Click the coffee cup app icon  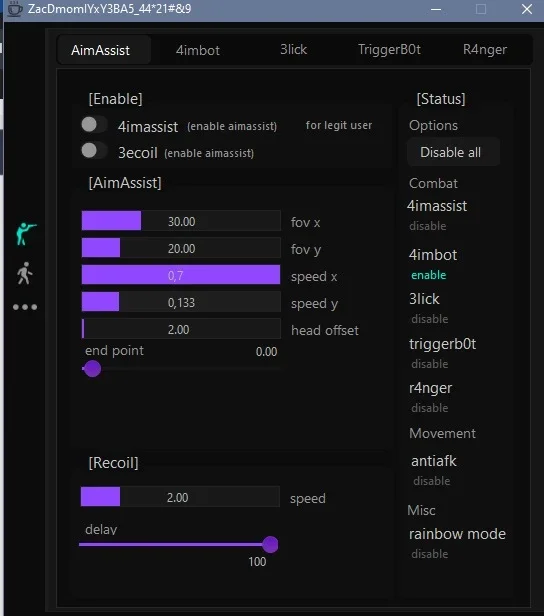coord(15,9)
